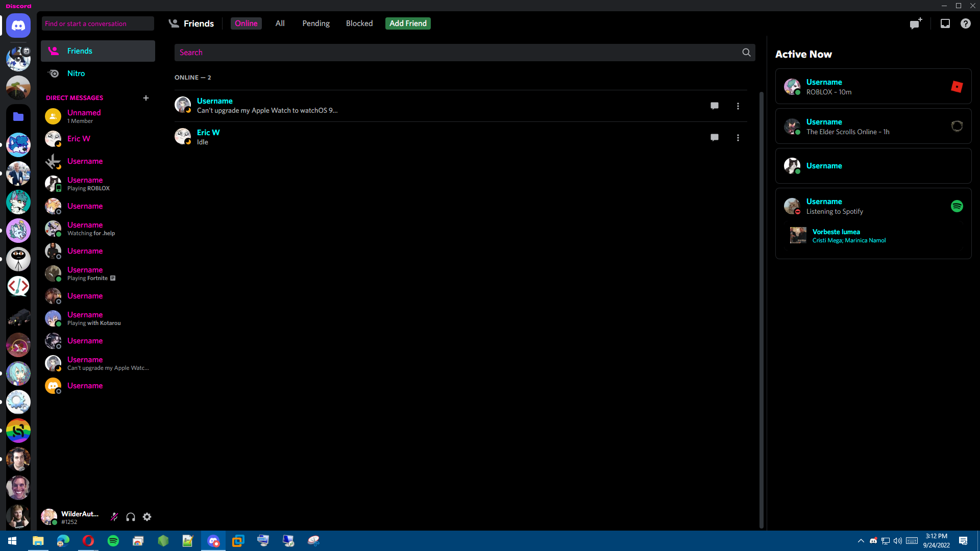This screenshot has width=980, height=551.
Task: Open DM with user Playing with Kotarou
Action: [x=98, y=318]
